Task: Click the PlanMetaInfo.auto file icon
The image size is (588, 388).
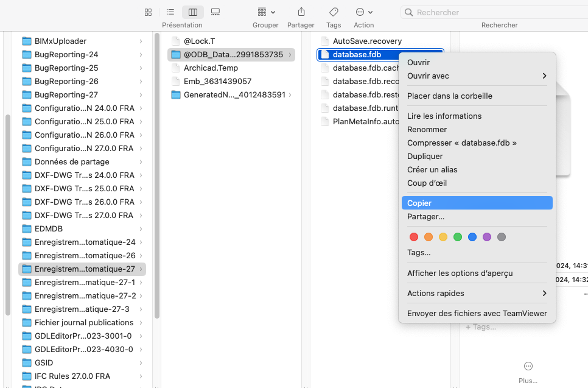Action: (325, 122)
